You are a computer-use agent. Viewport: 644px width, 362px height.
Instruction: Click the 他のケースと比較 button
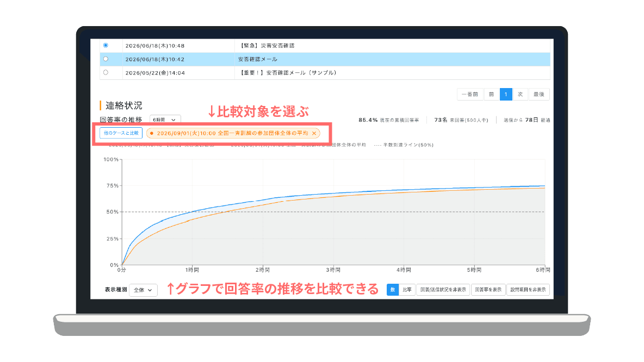[x=121, y=133]
